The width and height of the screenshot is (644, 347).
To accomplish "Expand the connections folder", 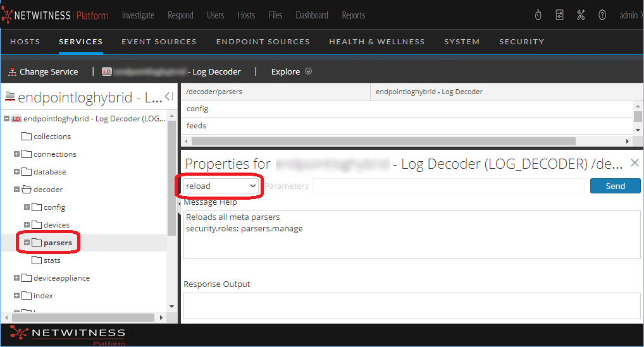I will (x=16, y=154).
